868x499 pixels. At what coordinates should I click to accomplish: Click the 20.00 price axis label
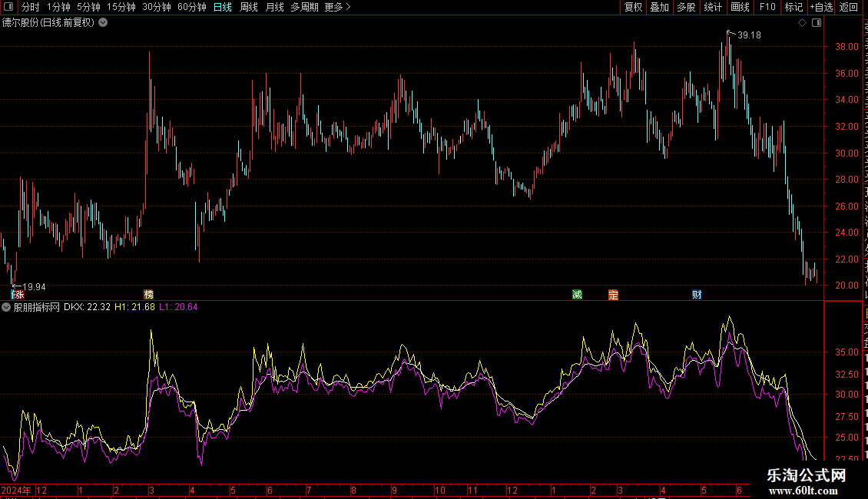click(847, 286)
